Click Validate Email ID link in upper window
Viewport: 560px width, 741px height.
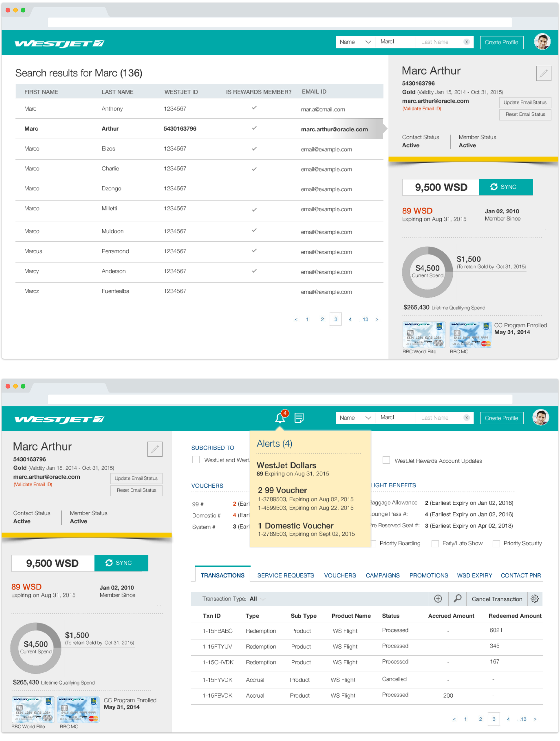(x=422, y=108)
